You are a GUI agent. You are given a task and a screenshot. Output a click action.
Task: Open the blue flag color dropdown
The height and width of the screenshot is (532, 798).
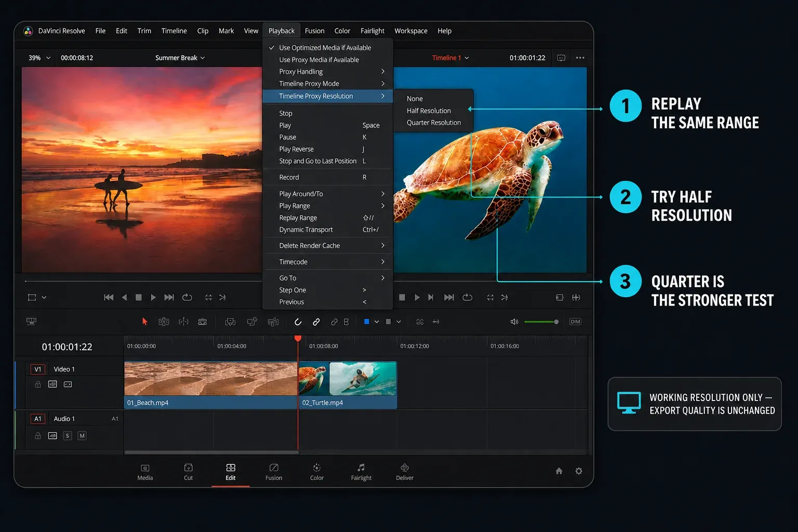pos(377,322)
